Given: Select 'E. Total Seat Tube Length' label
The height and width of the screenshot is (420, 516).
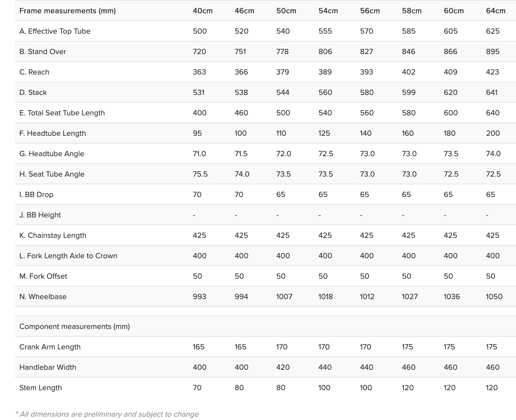Looking at the screenshot, I should tap(62, 113).
